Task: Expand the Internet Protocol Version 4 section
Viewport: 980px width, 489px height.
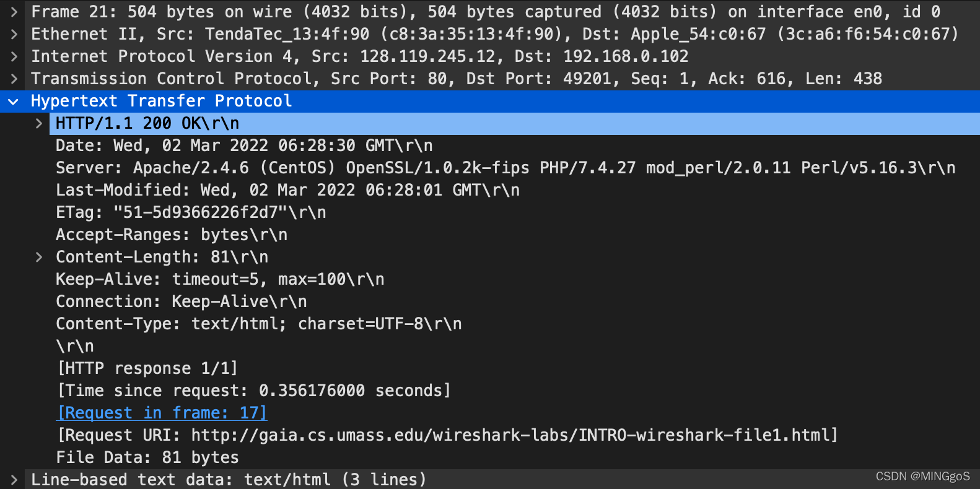Action: click(x=14, y=56)
